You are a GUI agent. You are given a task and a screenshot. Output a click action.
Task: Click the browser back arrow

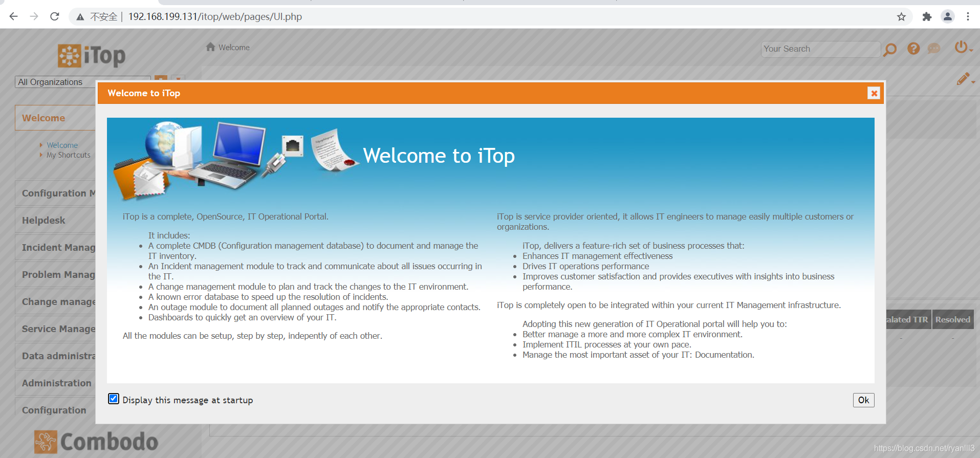tap(13, 16)
